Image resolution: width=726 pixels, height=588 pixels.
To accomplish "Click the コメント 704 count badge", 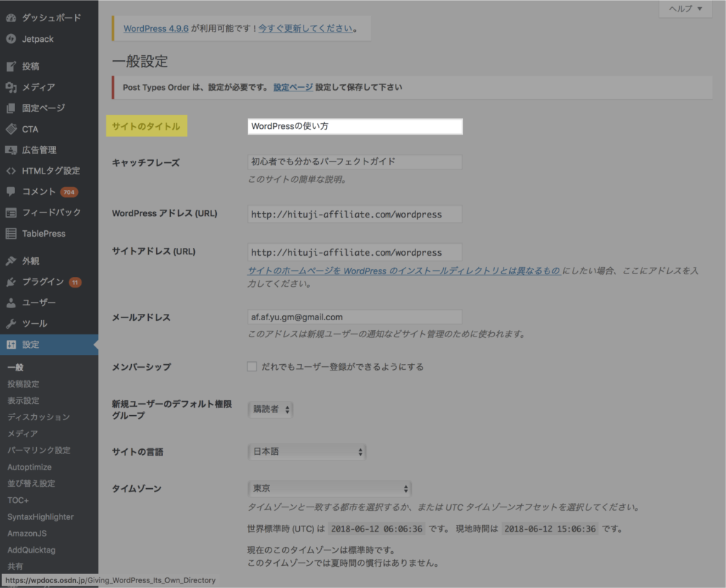I will (x=69, y=192).
